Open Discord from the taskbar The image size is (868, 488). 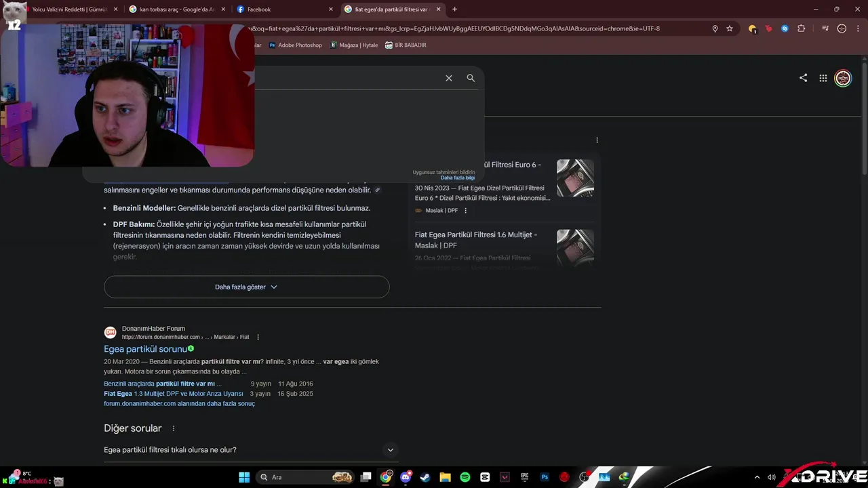click(406, 477)
